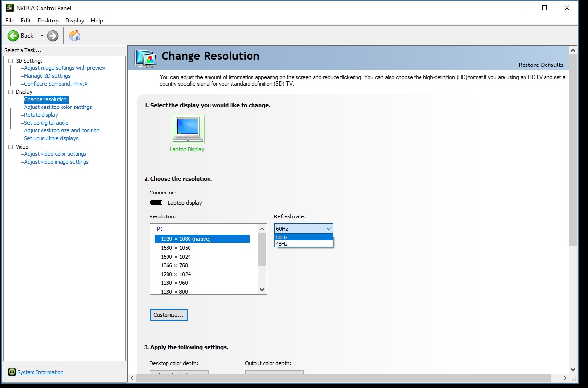The width and height of the screenshot is (588, 388).
Task: Open the Refresh rate combo box
Action: tap(303, 228)
